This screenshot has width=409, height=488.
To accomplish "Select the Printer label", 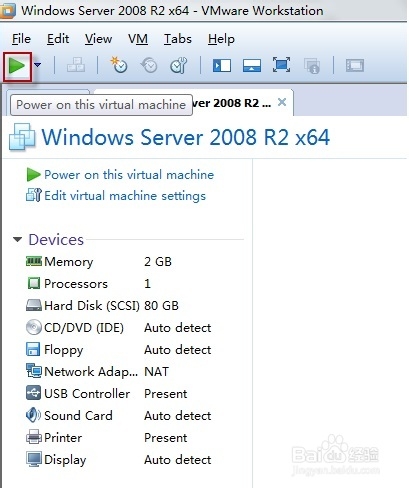I will click(63, 438).
